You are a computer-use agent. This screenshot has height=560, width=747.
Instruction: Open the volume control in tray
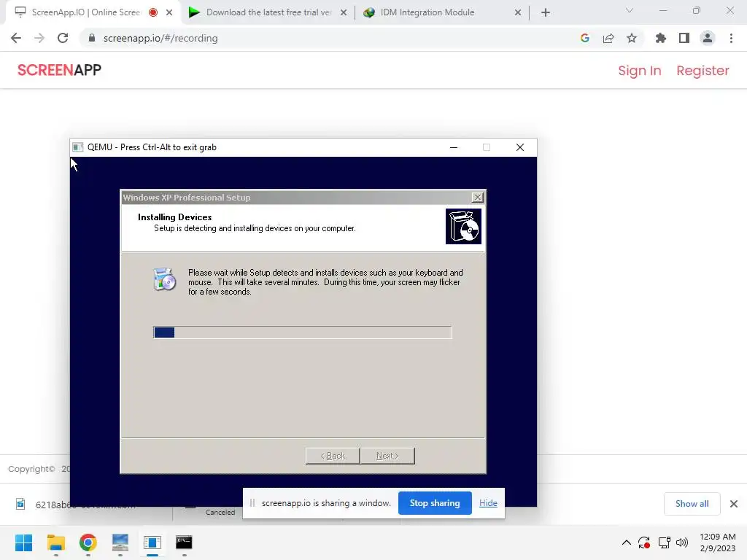tap(682, 542)
